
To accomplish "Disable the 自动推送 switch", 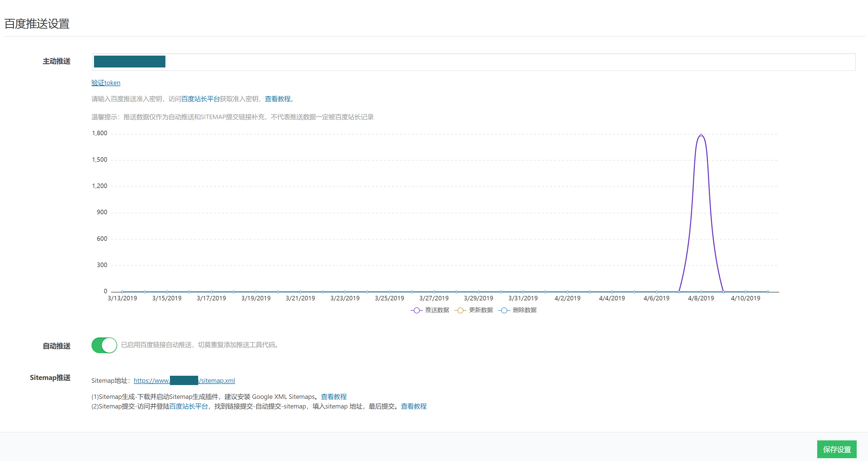I will pos(104,345).
